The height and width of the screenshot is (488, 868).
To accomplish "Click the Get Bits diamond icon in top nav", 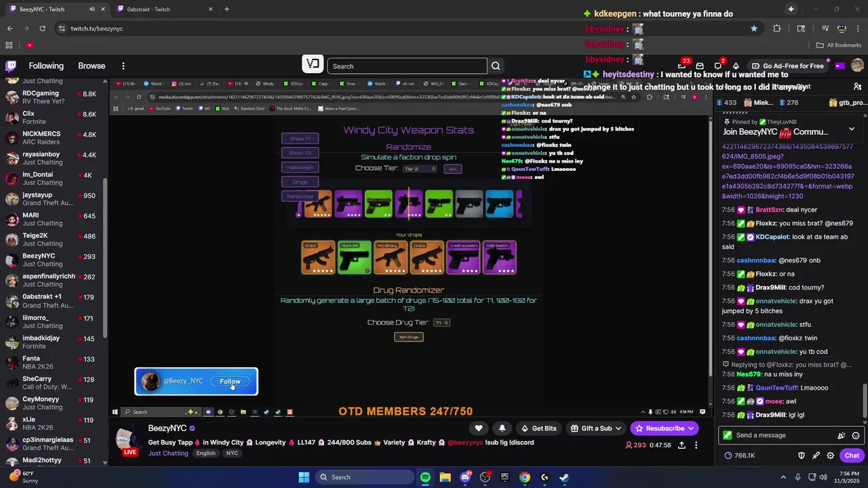I will point(736,66).
